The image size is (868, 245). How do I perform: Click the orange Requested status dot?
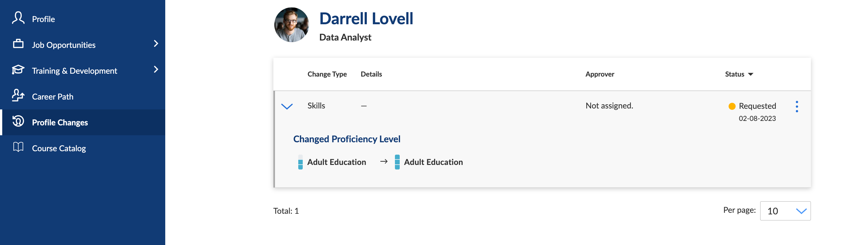(x=731, y=107)
